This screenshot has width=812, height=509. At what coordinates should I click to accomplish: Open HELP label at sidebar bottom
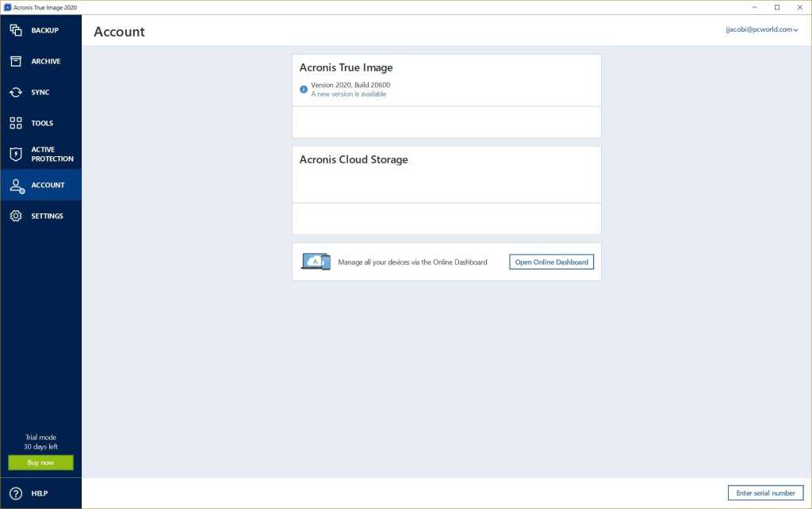40,493
